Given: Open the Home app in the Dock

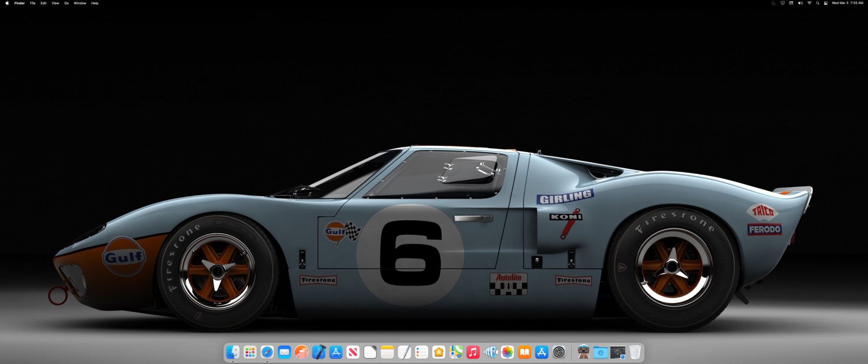Looking at the screenshot, I should pyautogui.click(x=439, y=352).
